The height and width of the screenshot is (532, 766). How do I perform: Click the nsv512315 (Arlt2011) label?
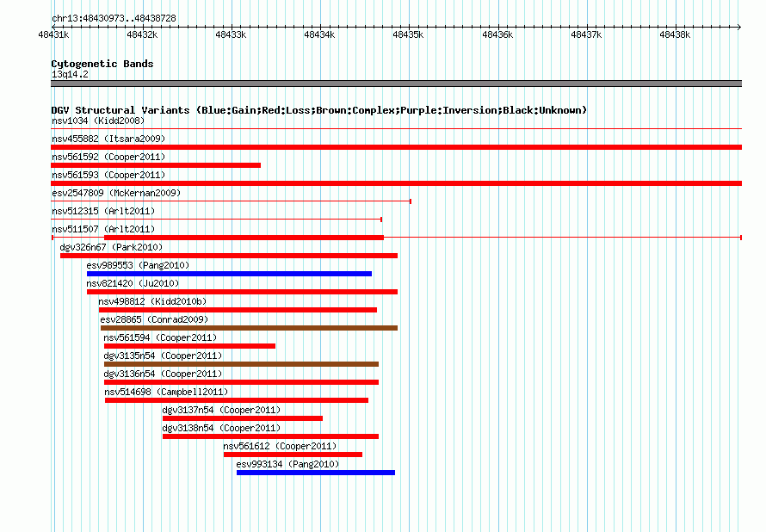[103, 211]
